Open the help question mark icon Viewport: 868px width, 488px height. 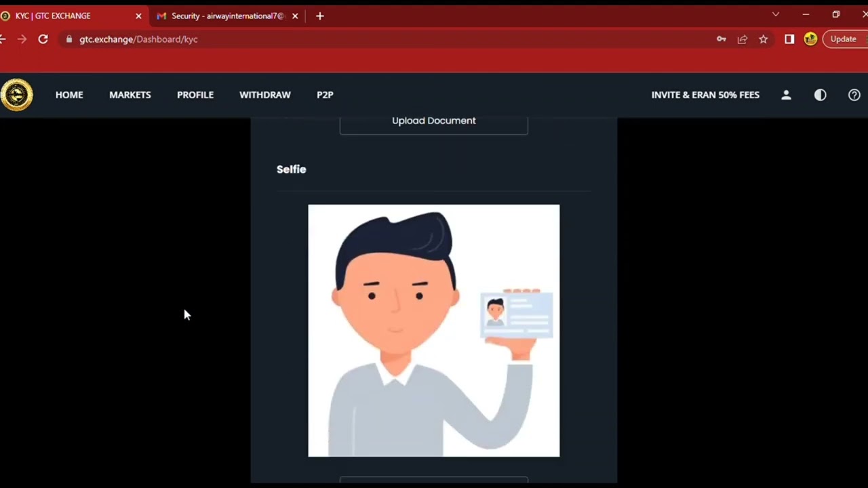854,95
